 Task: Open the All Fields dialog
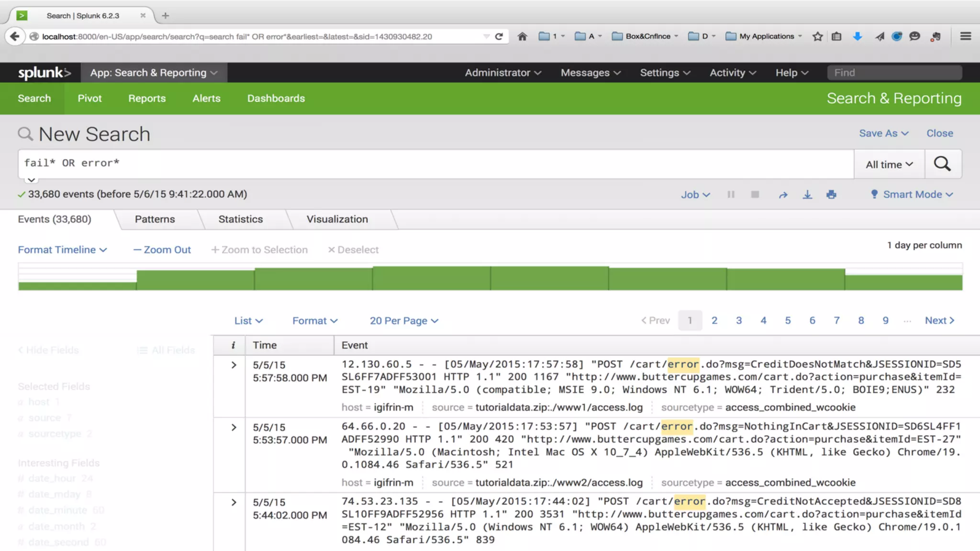(166, 350)
